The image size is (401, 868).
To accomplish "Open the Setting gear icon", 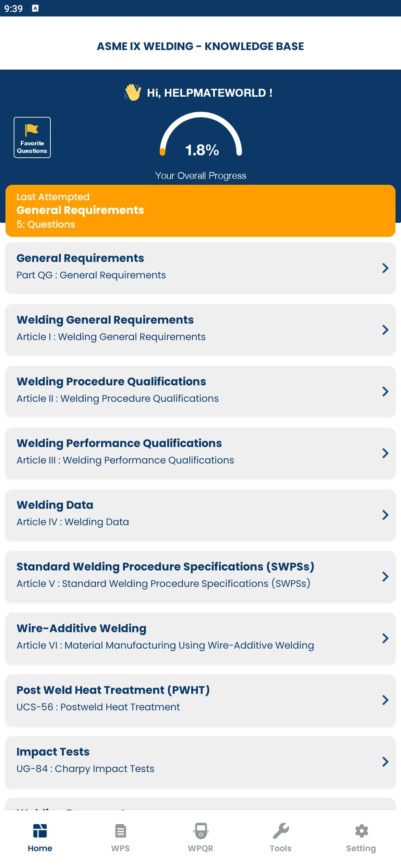I will pyautogui.click(x=361, y=831).
